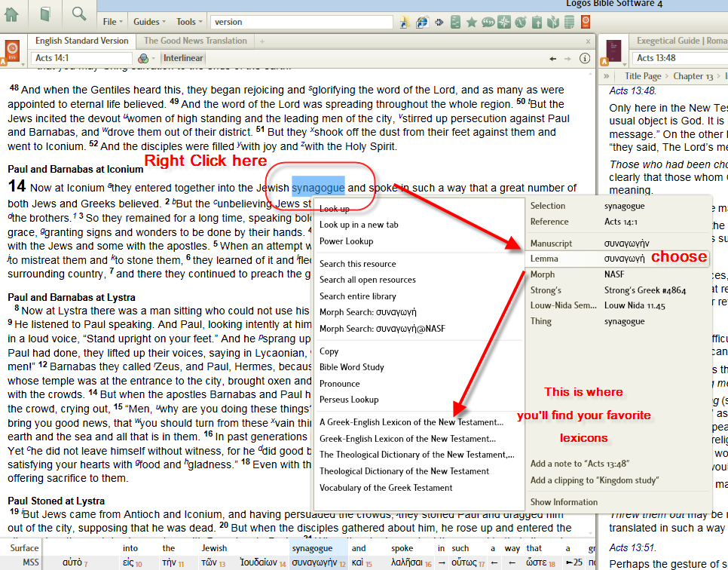Open Bible Word Study

point(351,367)
